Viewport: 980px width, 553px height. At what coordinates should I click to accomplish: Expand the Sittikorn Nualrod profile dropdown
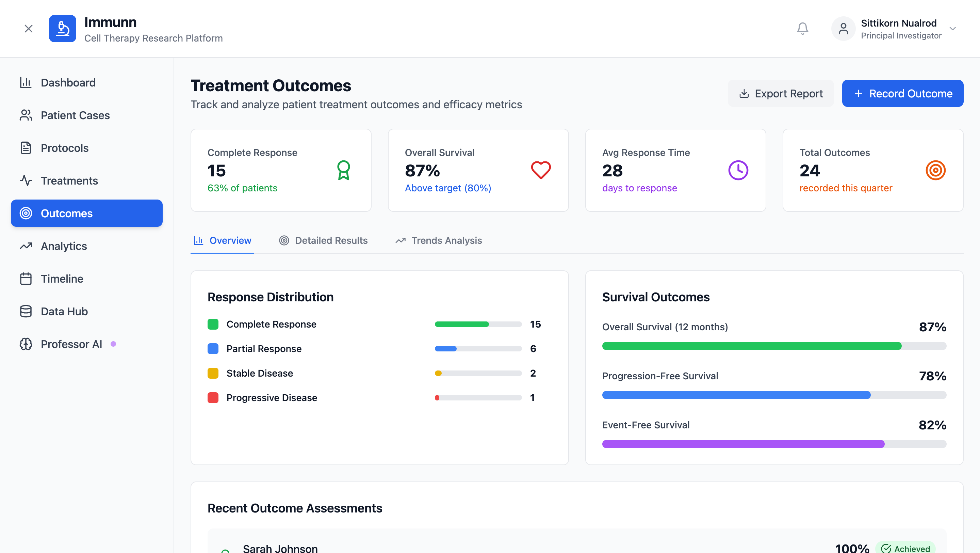pyautogui.click(x=953, y=29)
